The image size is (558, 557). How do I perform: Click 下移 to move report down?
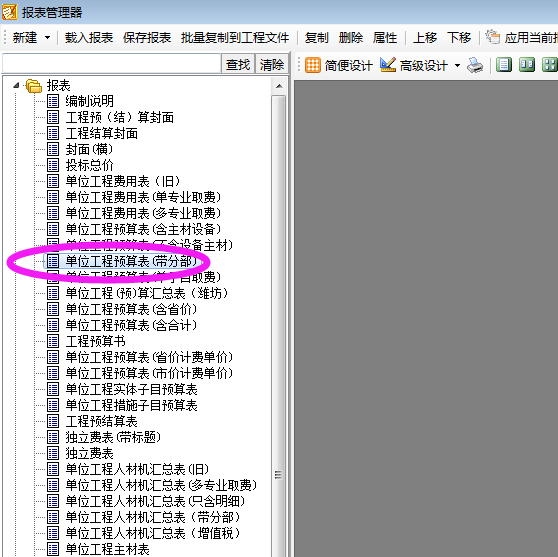coord(459,37)
